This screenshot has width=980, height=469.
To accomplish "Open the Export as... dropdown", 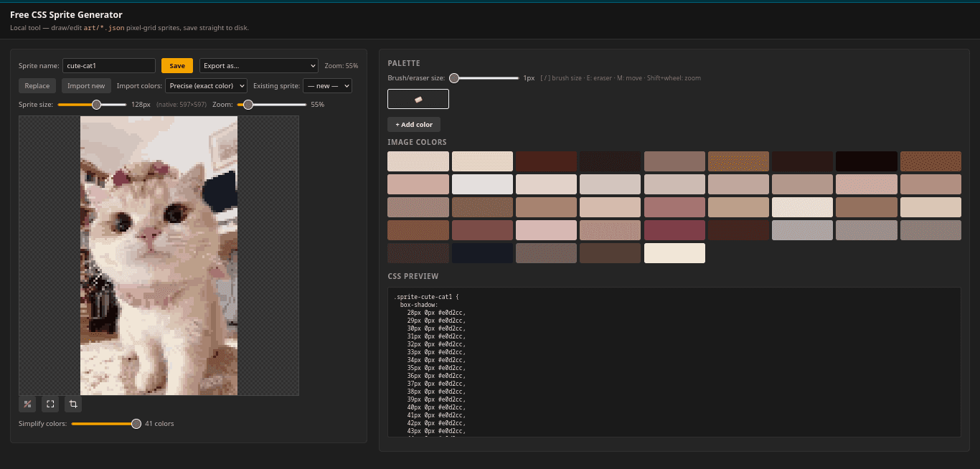I will tap(259, 66).
